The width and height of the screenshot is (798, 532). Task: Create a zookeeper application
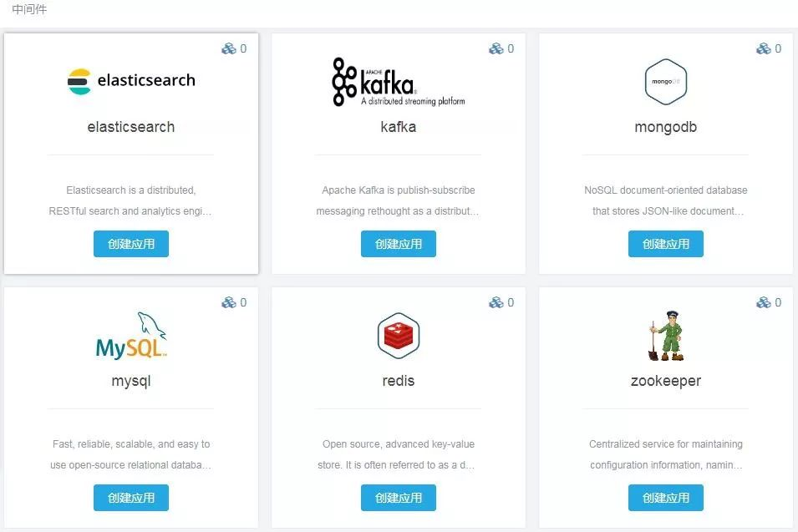(x=666, y=498)
